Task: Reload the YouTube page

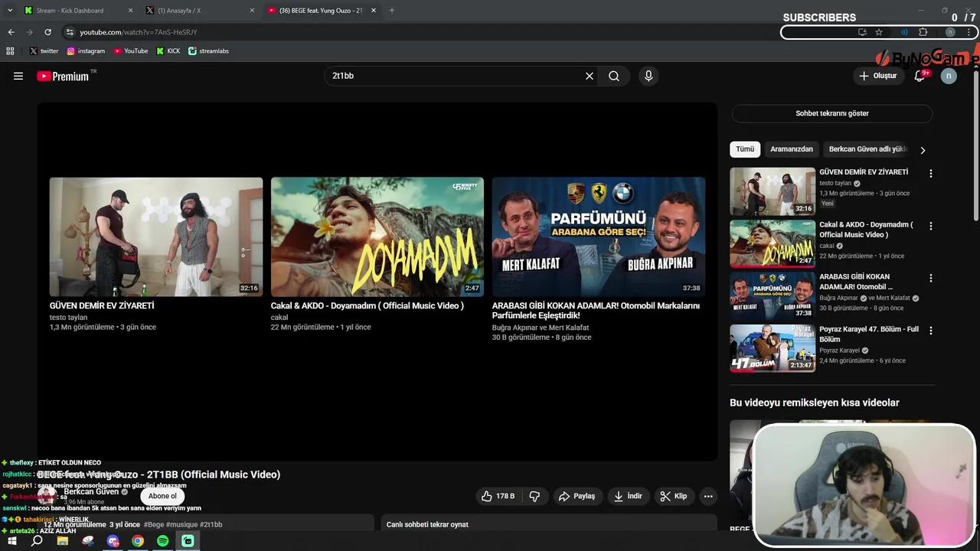Action: [x=47, y=32]
